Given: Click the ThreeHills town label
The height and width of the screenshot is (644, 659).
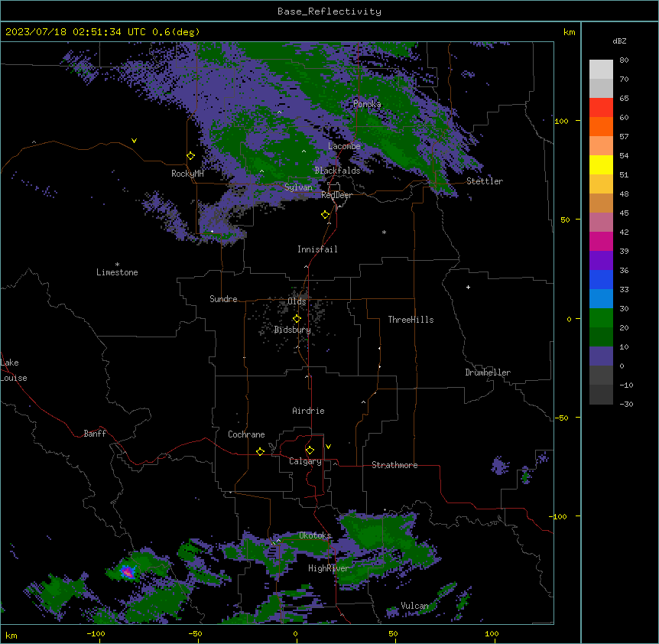Looking at the screenshot, I should [x=411, y=320].
